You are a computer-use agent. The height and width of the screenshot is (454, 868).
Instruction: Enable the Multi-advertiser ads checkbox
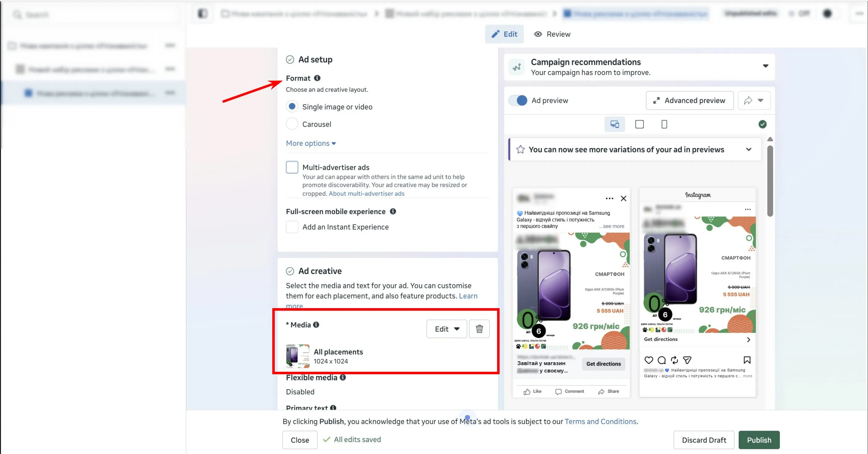[292, 167]
